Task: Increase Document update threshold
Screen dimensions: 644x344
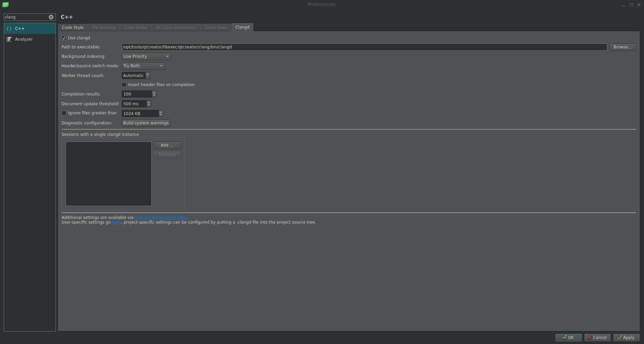Action: [x=149, y=102]
